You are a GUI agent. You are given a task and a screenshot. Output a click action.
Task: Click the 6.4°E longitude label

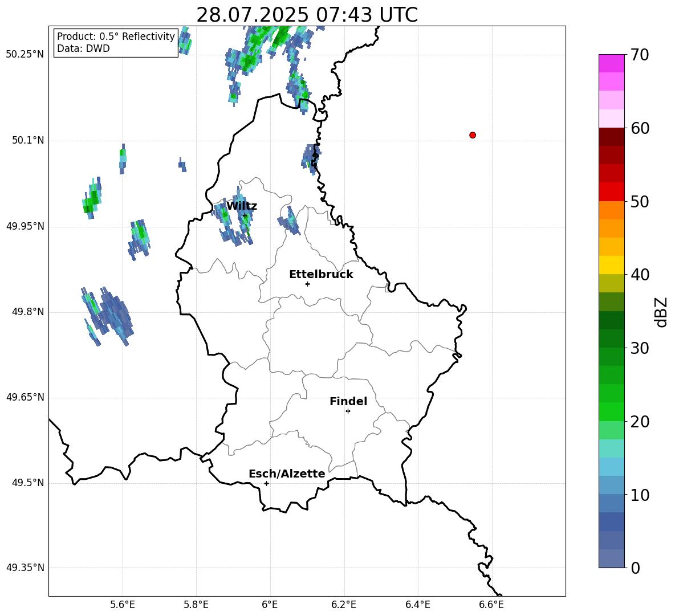417,605
